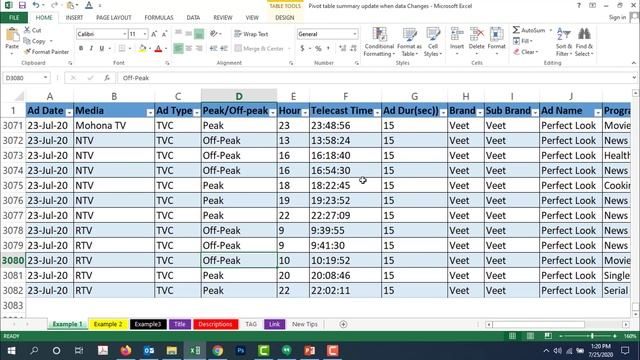640x360 pixels.
Task: Click Find & Select binoculars icon
Action: (584, 34)
